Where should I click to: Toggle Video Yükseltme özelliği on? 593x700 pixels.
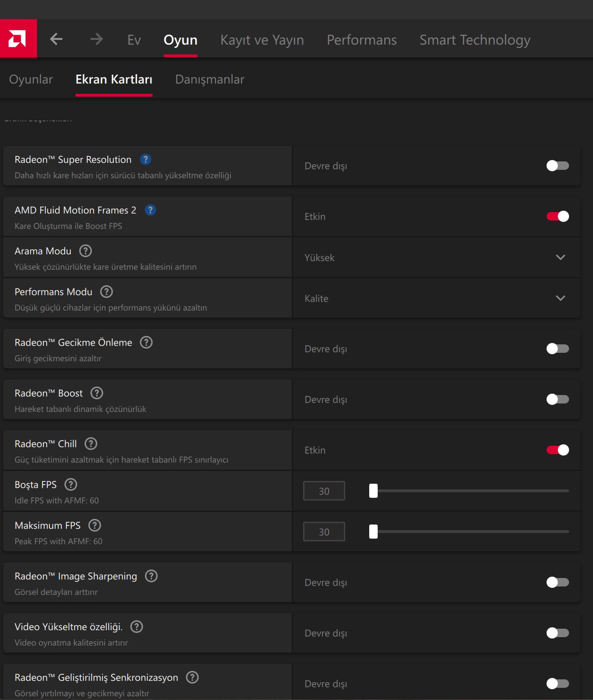point(557,633)
